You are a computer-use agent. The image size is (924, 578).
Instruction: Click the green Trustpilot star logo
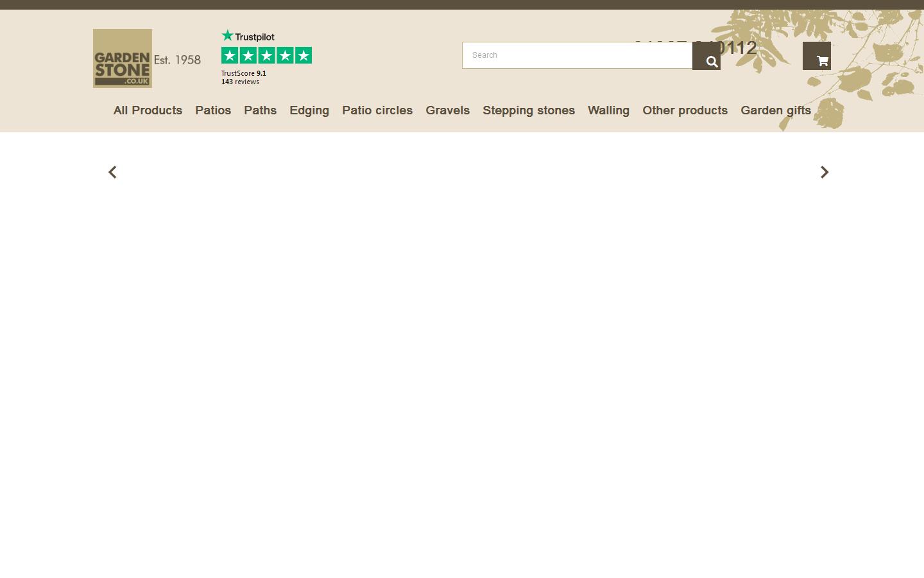(227, 35)
